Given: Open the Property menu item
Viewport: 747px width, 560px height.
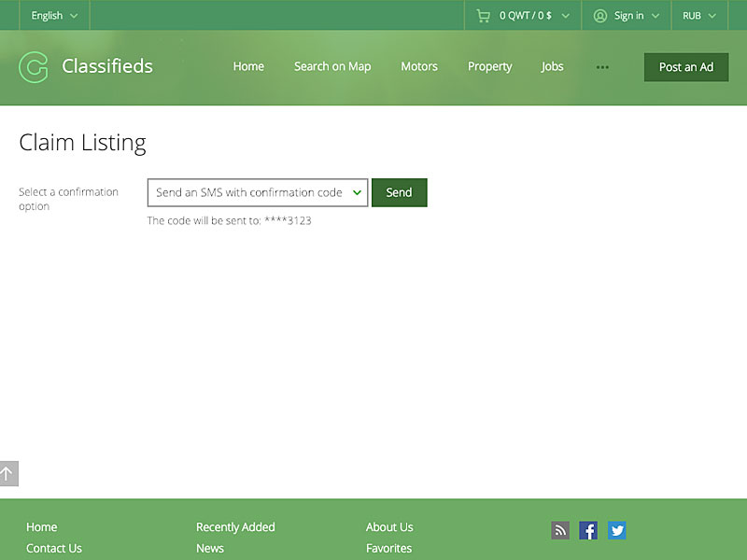Looking at the screenshot, I should [x=489, y=66].
